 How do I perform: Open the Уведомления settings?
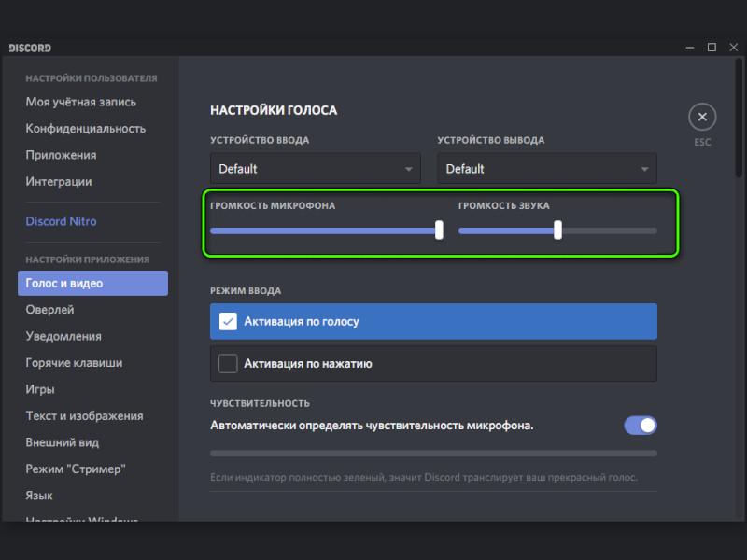63,336
